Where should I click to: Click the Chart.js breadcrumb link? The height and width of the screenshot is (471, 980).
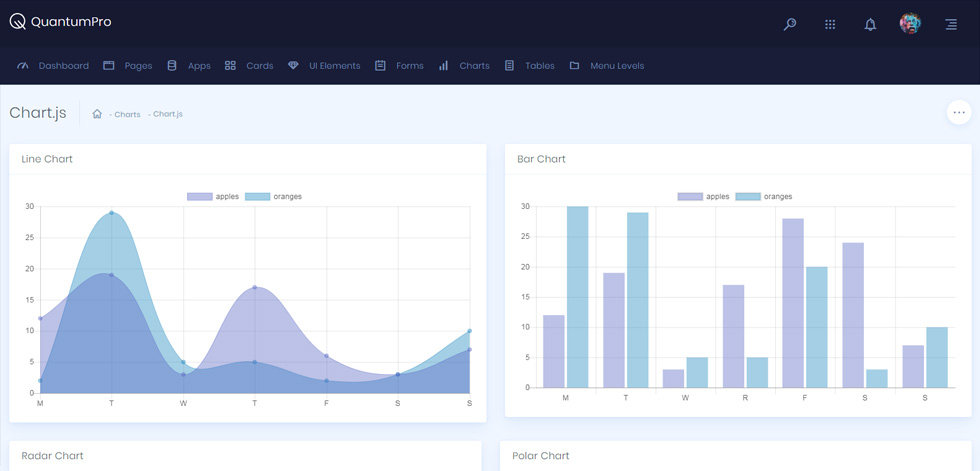pyautogui.click(x=168, y=114)
